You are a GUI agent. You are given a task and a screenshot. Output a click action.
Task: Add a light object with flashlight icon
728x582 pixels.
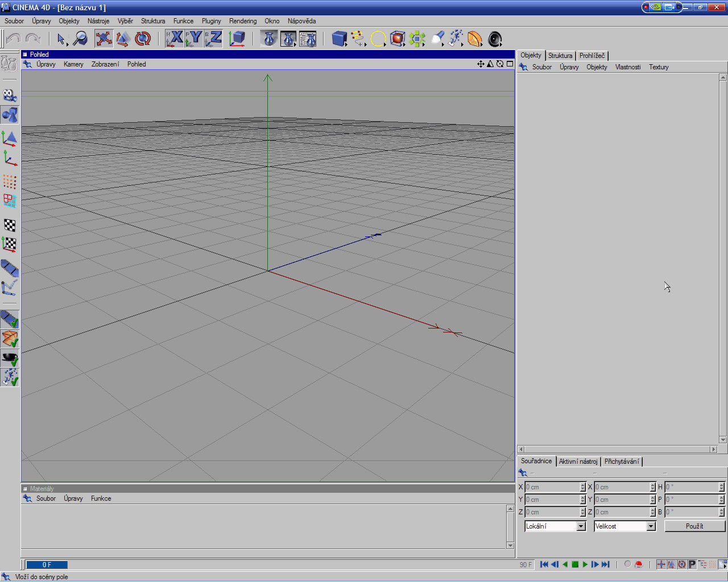click(x=437, y=39)
